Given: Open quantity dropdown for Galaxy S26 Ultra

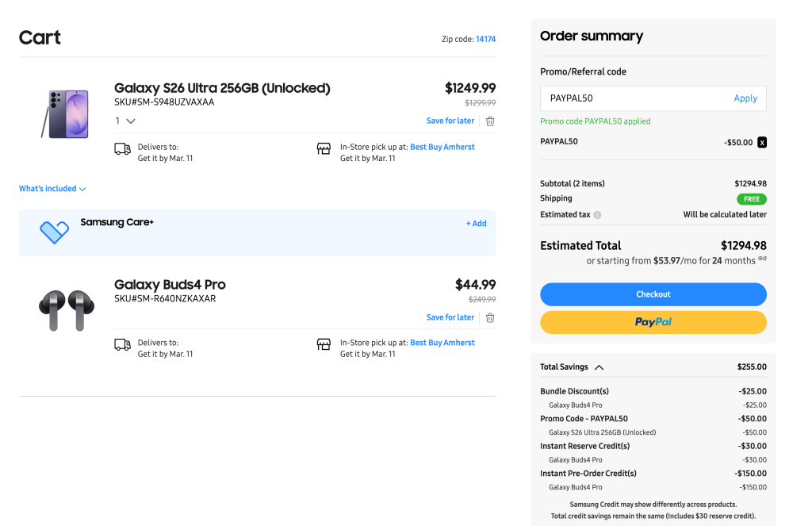Looking at the screenshot, I should [126, 121].
